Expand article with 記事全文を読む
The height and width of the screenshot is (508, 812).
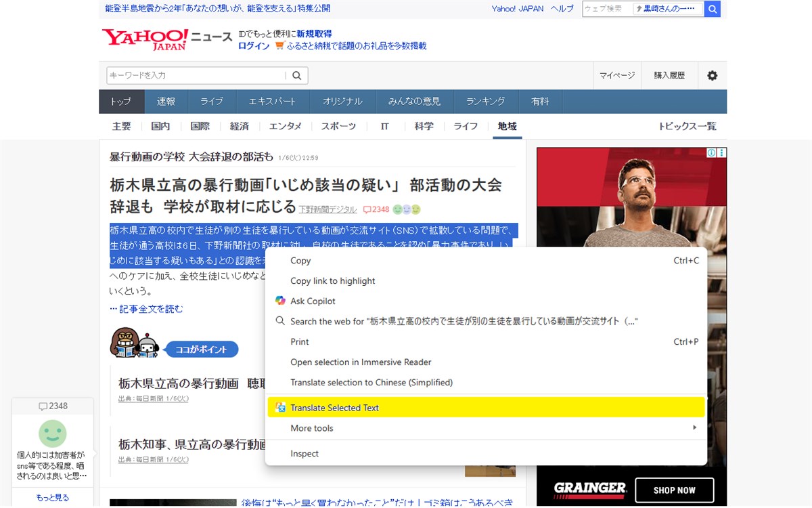[x=146, y=309]
